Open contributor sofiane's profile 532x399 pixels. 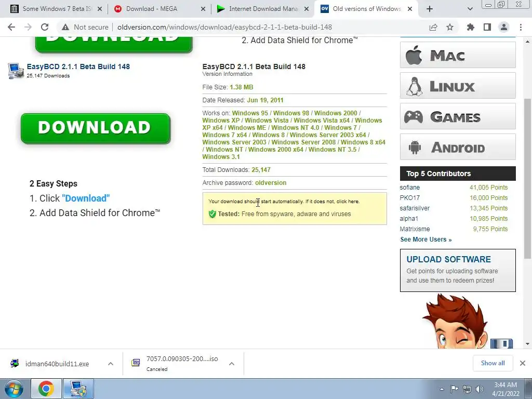coord(409,187)
